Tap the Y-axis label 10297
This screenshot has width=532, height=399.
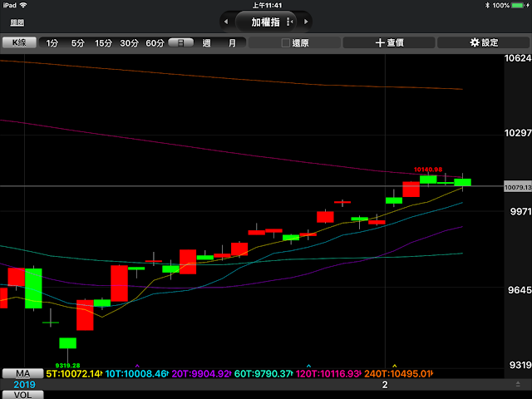[x=518, y=133]
